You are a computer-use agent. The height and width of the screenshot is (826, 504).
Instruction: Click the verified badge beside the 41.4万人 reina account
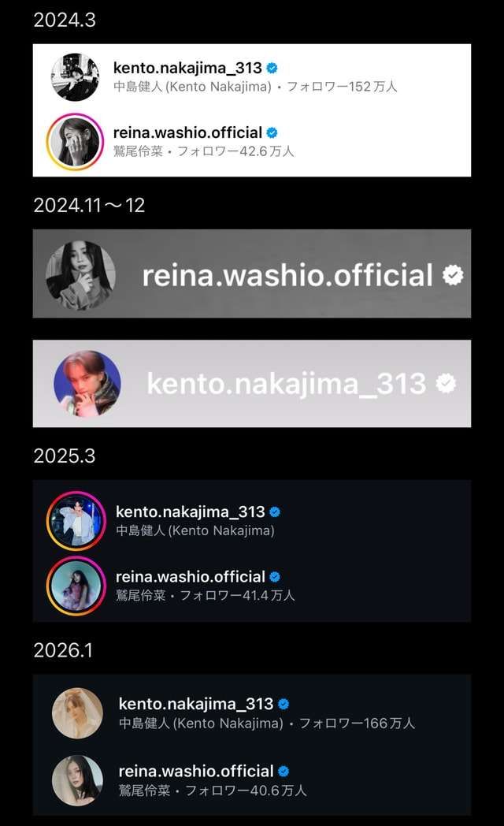click(x=275, y=577)
